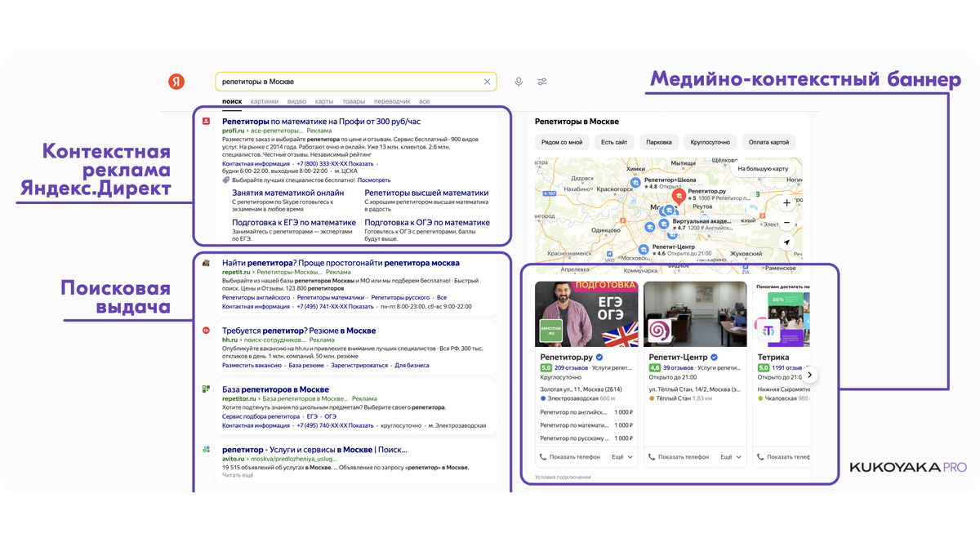980x551 pixels.
Task: Switch to the 'картинки' tab
Action: 265,102
